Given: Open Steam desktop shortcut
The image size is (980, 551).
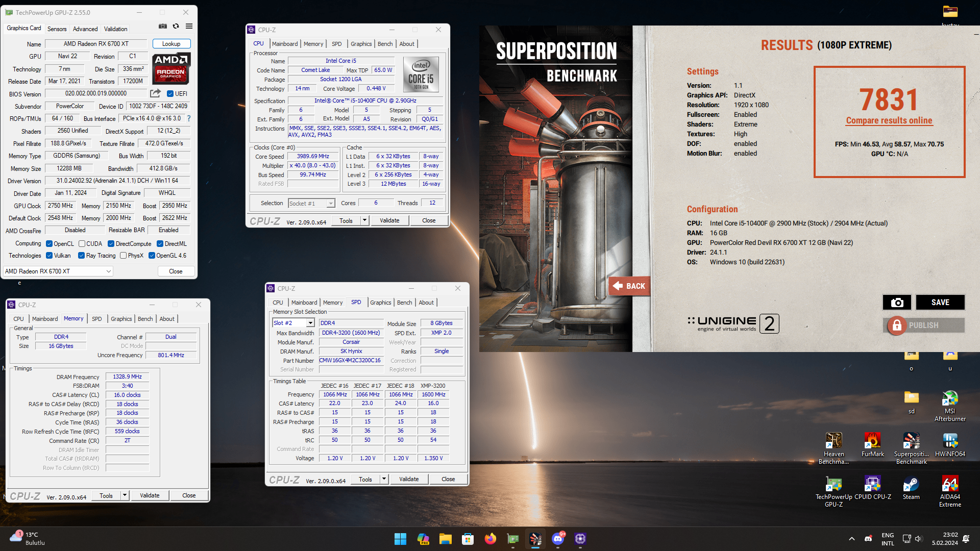Looking at the screenshot, I should pos(911,488).
